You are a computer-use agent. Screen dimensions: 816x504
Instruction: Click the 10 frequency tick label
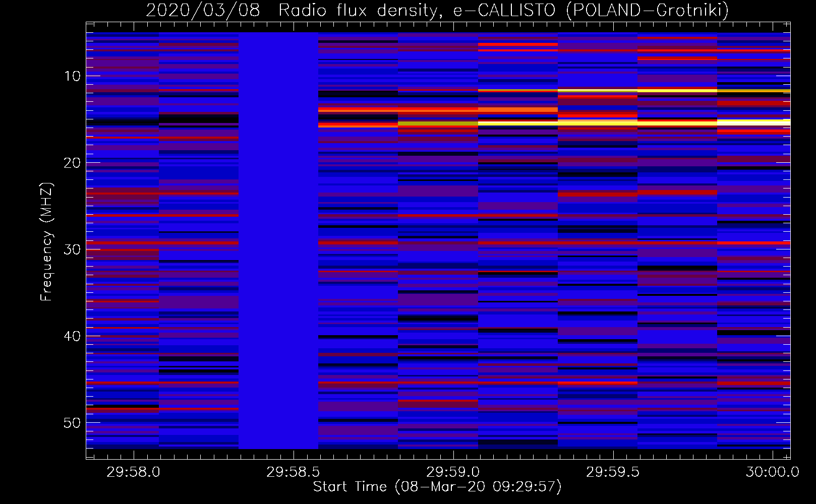(x=73, y=76)
